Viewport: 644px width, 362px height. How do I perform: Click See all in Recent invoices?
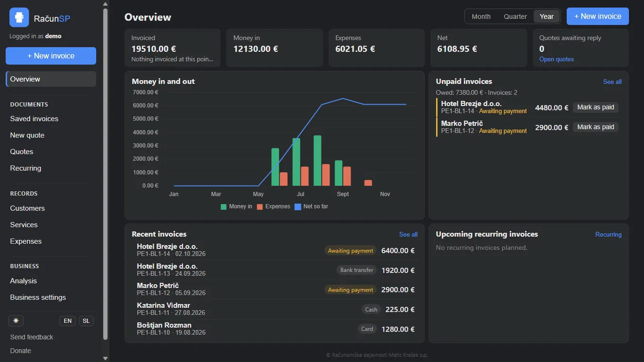408,234
